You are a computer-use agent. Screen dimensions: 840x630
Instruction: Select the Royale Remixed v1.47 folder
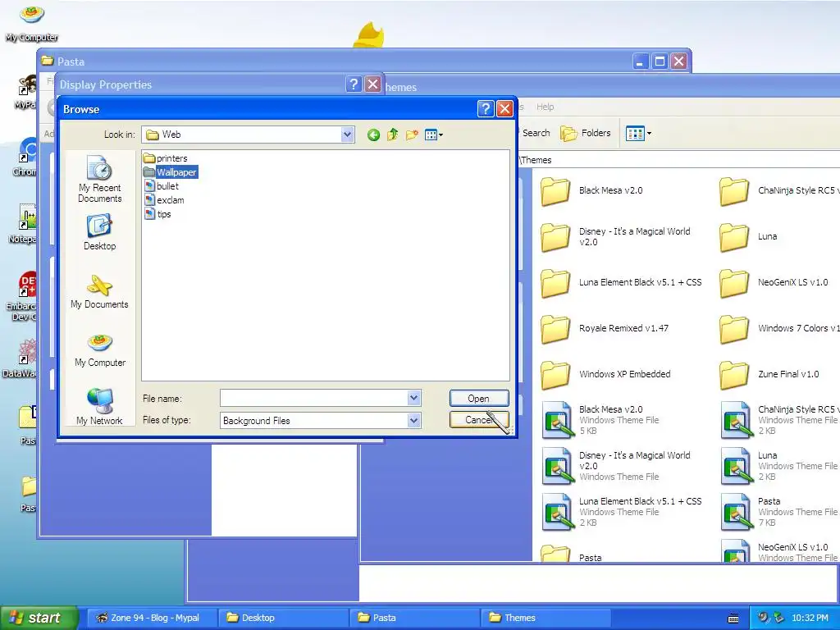click(605, 328)
